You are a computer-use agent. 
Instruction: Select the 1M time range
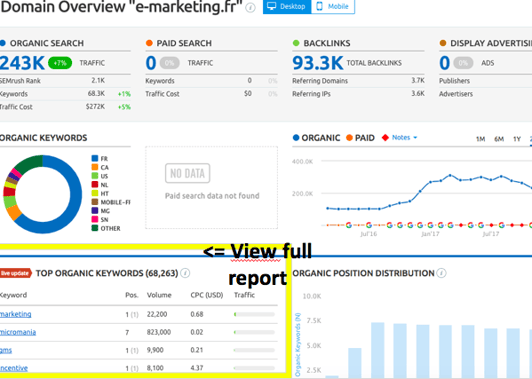(x=480, y=139)
